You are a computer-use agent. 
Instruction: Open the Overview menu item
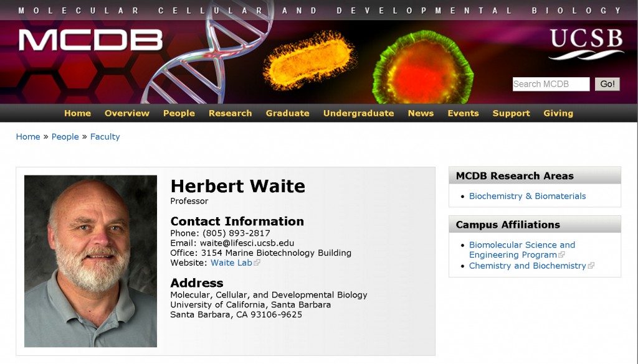click(x=127, y=113)
